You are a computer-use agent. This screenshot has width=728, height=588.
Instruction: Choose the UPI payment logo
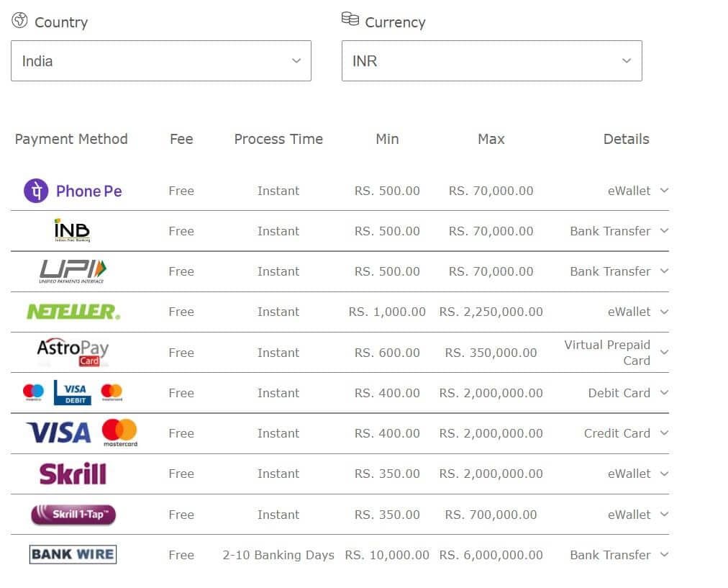72,271
